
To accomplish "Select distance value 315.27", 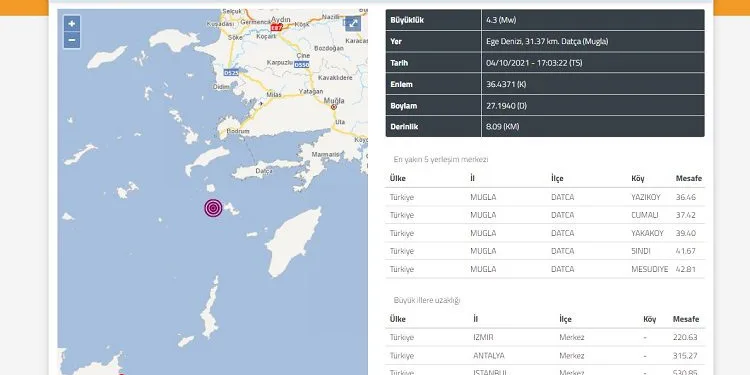I will coord(685,356).
